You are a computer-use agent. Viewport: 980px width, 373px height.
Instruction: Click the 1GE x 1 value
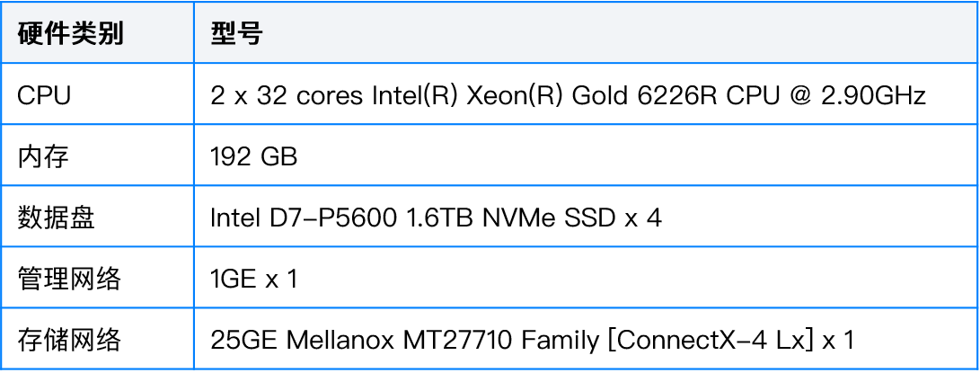click(253, 280)
